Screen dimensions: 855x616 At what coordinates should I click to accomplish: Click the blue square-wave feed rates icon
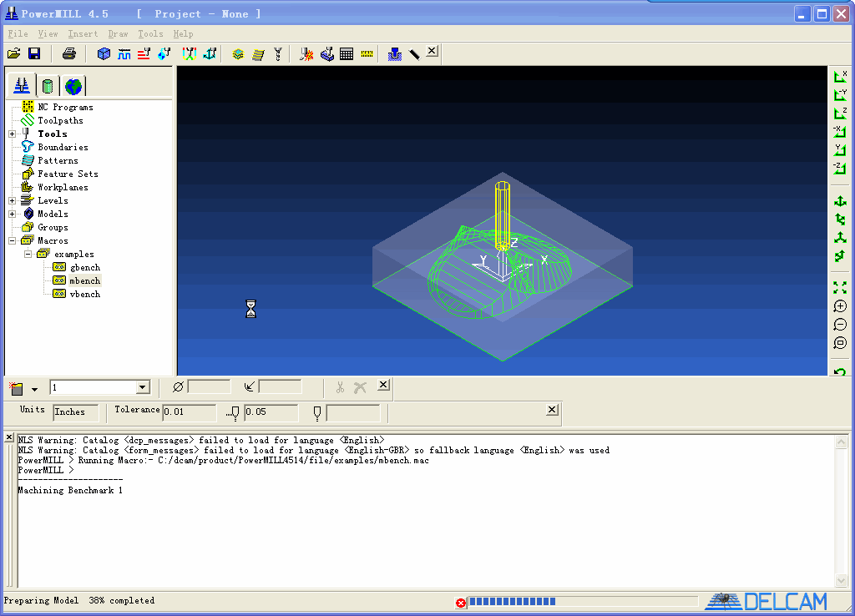click(124, 53)
